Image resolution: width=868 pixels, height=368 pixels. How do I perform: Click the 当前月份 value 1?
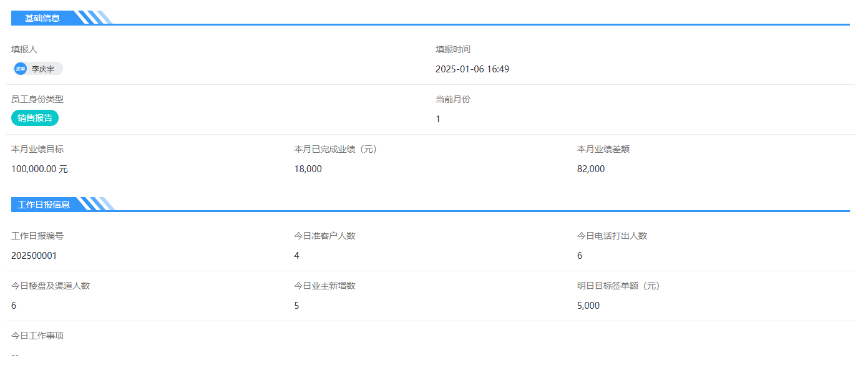[437, 119]
